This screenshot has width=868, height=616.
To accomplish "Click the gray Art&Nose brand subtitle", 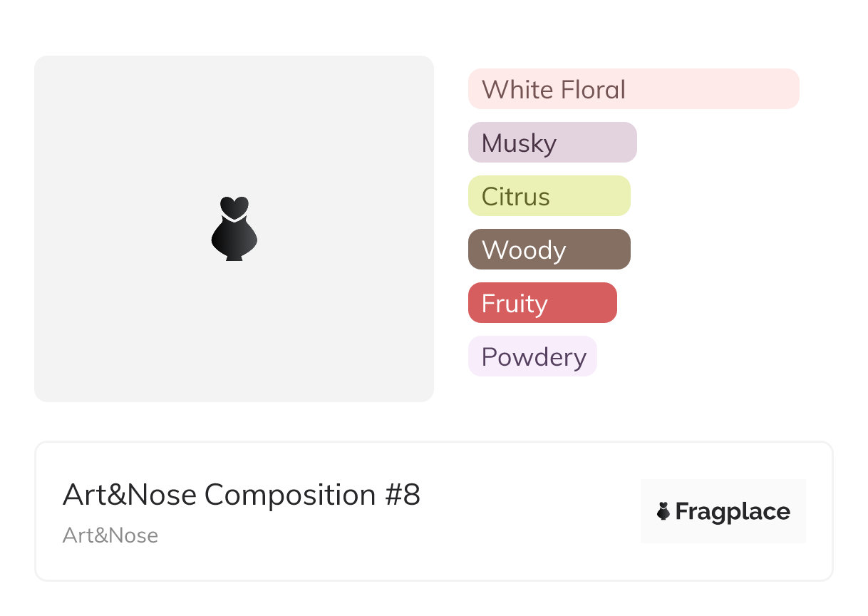I will pos(110,535).
